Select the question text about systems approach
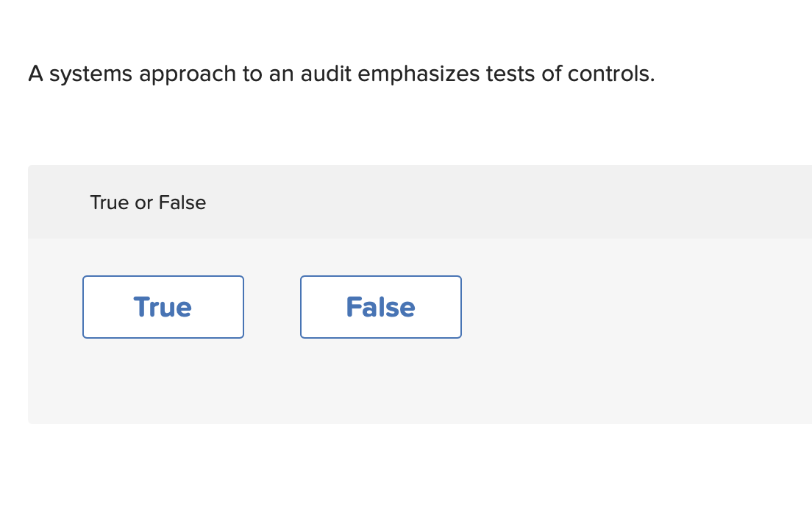This screenshot has width=812, height=508. click(x=341, y=74)
